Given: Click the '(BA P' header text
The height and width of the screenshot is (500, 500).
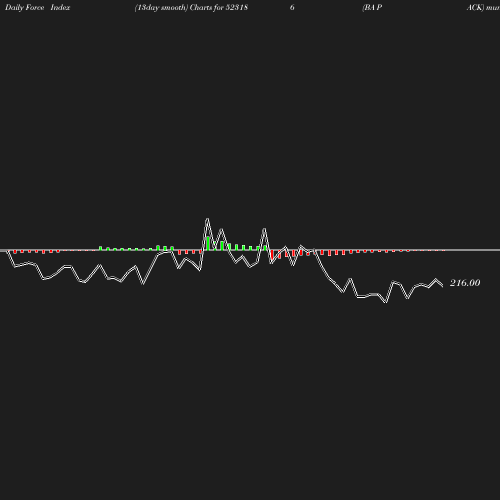Looking at the screenshot, I should [372, 7].
